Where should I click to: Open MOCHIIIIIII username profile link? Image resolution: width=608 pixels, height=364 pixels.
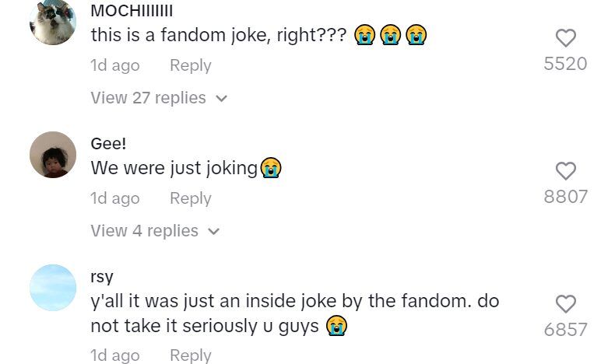[x=132, y=11]
